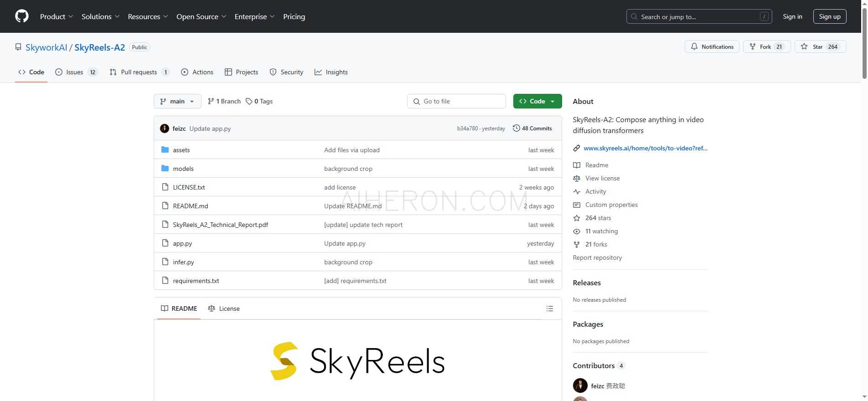
Task: Expand the Open Source menu
Action: pos(201,16)
